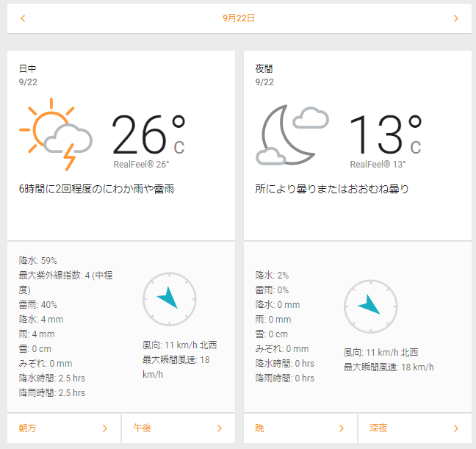
Task: Click the 9月22日 date heading
Action: coord(239,18)
